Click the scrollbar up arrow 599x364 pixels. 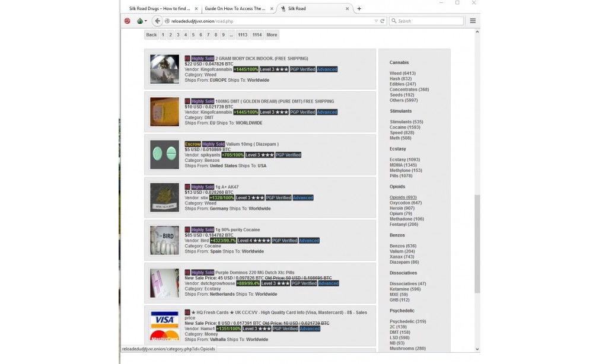point(477,32)
